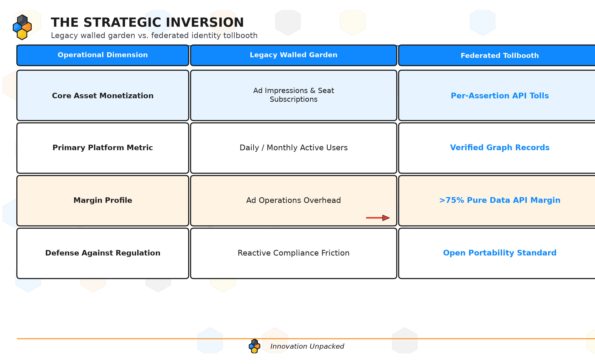Screen dimensions: 595x364
Task: Open the Verified Graph Records link
Action: pyautogui.click(x=500, y=147)
